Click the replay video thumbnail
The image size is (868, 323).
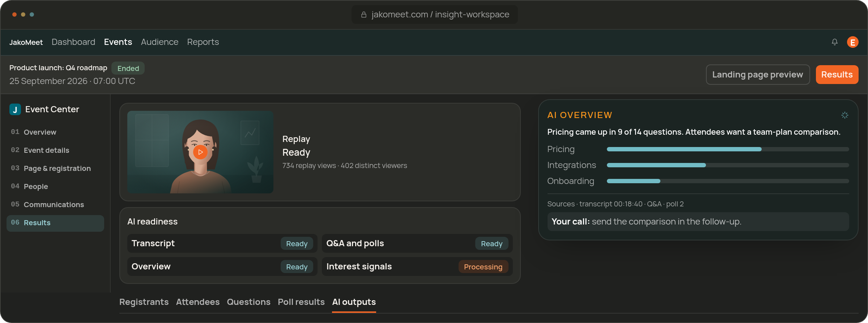click(200, 152)
